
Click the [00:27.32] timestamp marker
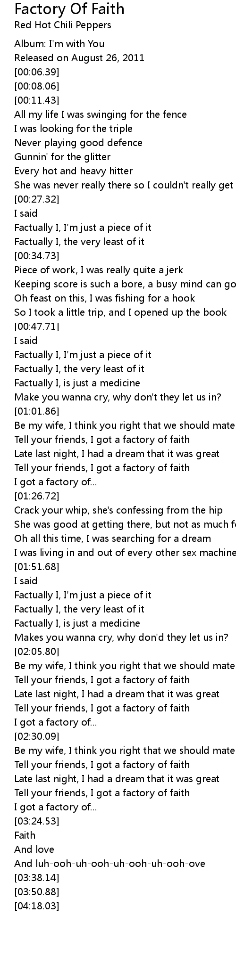pos(37,199)
